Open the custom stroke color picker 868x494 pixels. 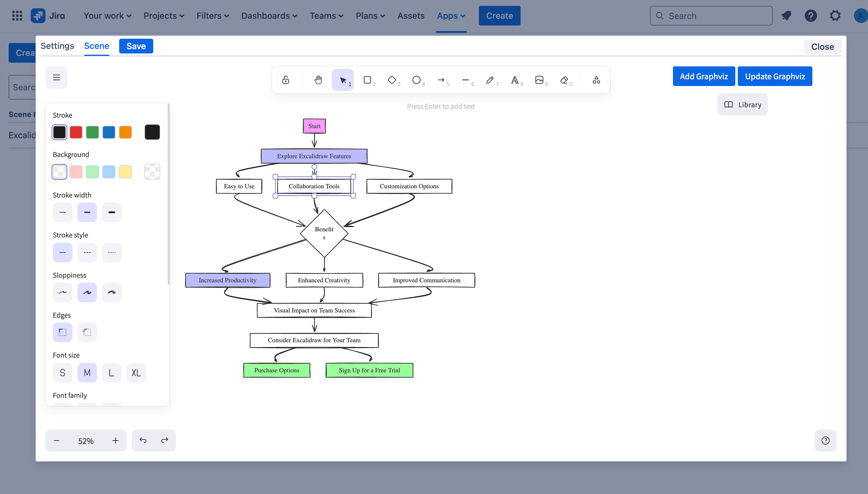tap(152, 132)
